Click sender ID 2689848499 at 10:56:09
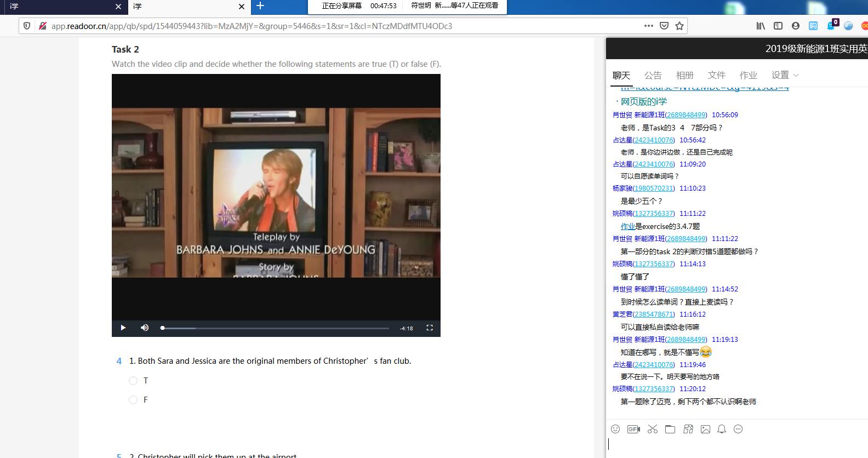Image resolution: width=868 pixels, height=458 pixels. pyautogui.click(x=686, y=115)
